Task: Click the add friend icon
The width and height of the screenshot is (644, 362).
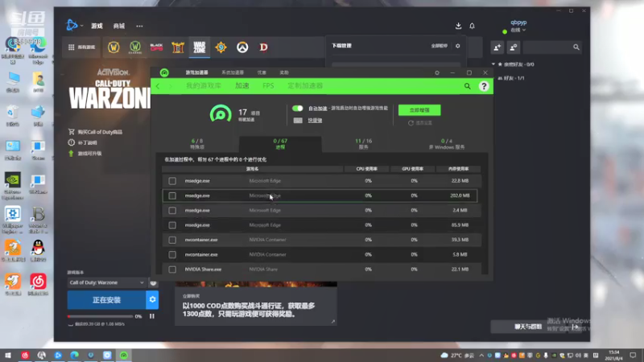Action: coord(497,47)
